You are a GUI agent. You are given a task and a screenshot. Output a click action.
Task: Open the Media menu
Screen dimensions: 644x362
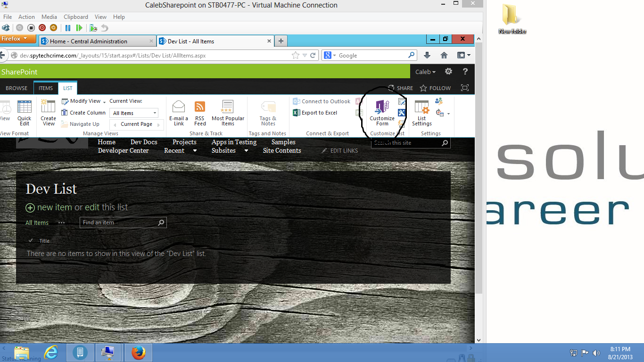coord(50,17)
